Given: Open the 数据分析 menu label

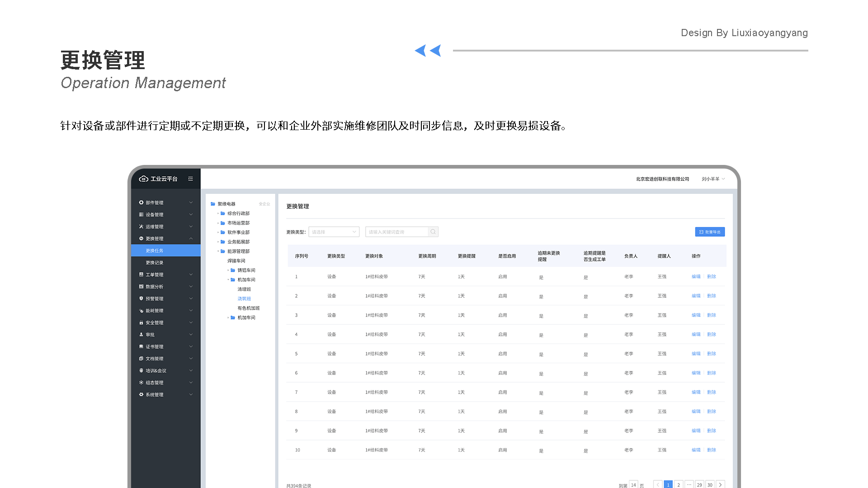Looking at the screenshot, I should (155, 286).
